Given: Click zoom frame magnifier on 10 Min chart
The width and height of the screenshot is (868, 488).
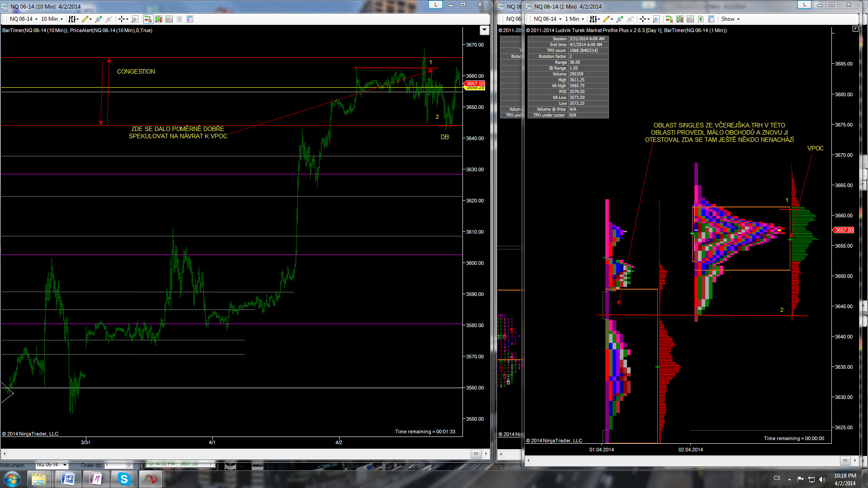Looking at the screenshot, I should (135, 19).
